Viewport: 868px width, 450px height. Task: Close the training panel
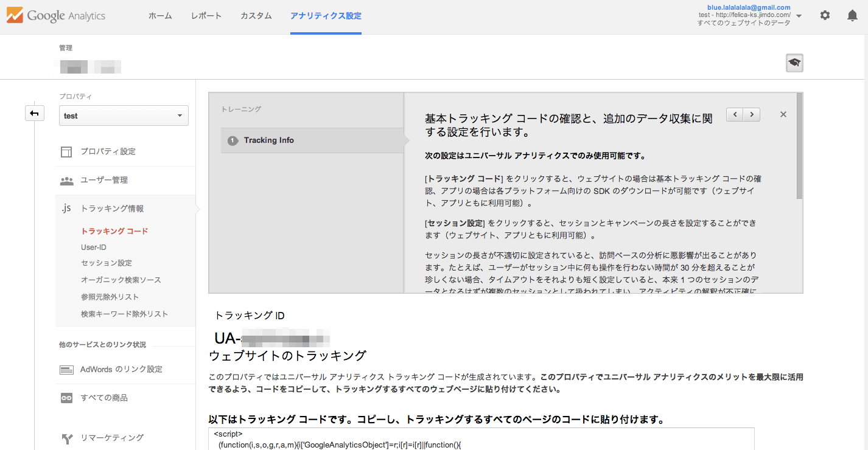[783, 114]
